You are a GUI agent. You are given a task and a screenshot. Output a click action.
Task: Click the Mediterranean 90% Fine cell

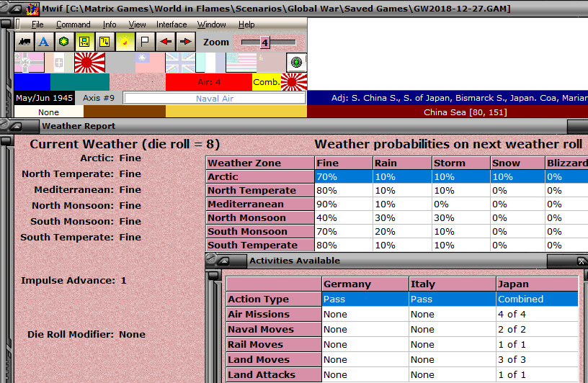[344, 204]
